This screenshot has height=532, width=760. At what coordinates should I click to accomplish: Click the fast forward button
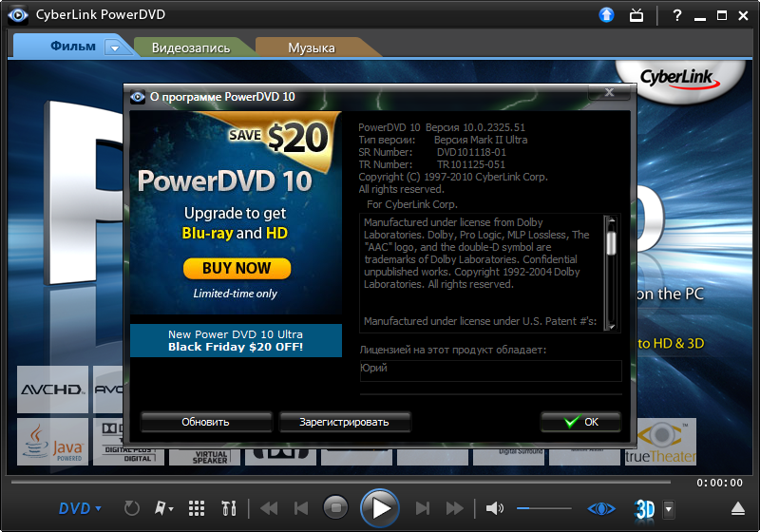455,509
